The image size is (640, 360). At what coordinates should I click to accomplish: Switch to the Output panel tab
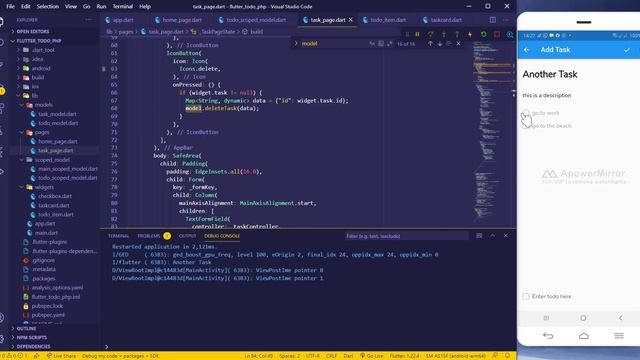coord(187,236)
